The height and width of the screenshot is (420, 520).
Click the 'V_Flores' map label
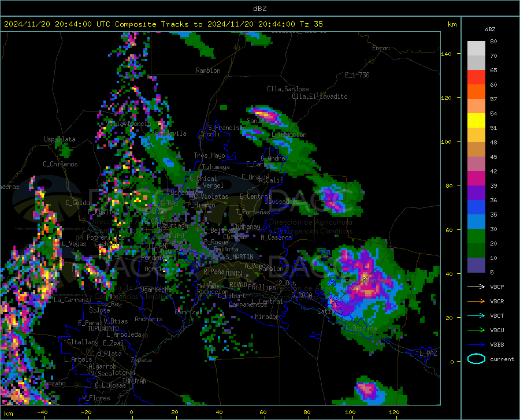tap(96, 398)
